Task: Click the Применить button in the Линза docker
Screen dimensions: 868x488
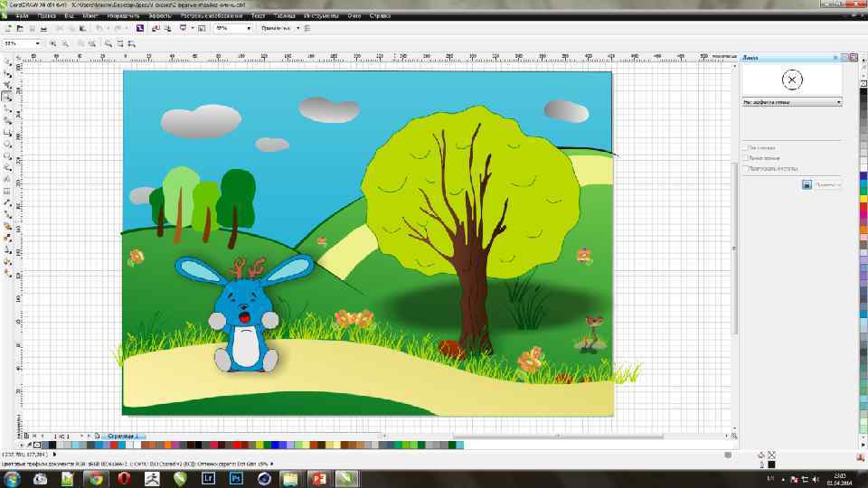Action: pos(826,184)
